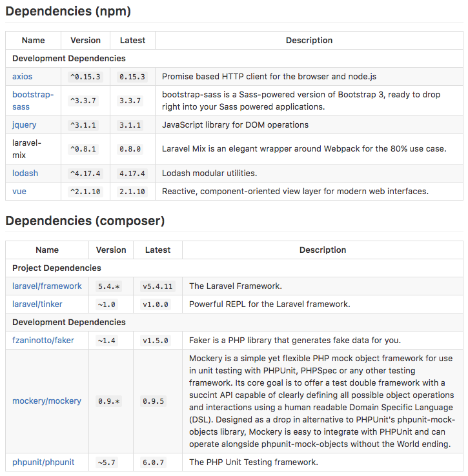The width and height of the screenshot is (468, 476).
Task: Click jquery latest value 3.1.1
Action: click(130, 125)
